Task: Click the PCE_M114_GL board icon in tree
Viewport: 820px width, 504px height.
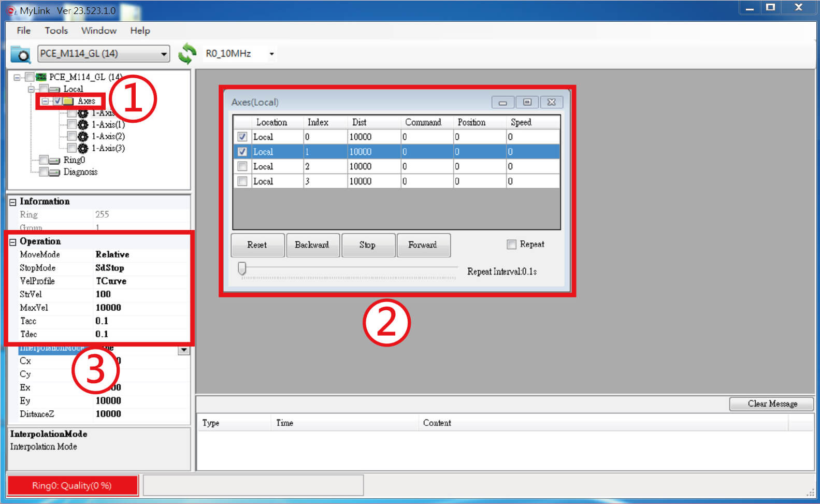Action: coord(41,77)
